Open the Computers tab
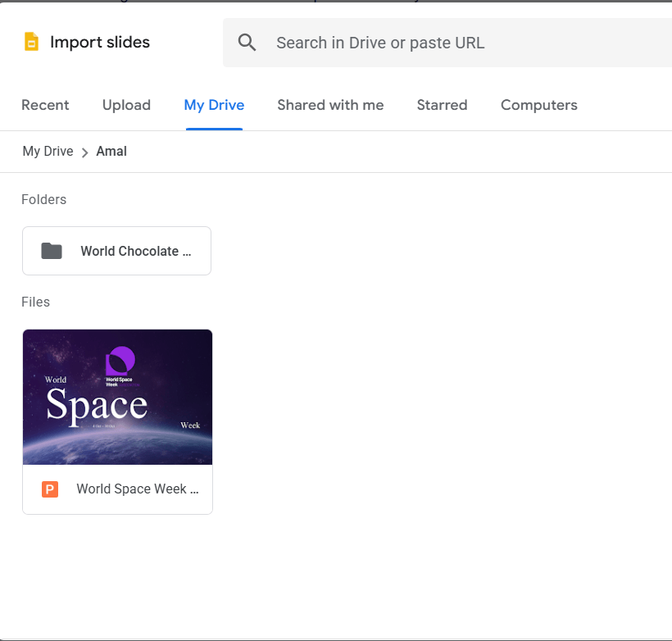 tap(538, 105)
